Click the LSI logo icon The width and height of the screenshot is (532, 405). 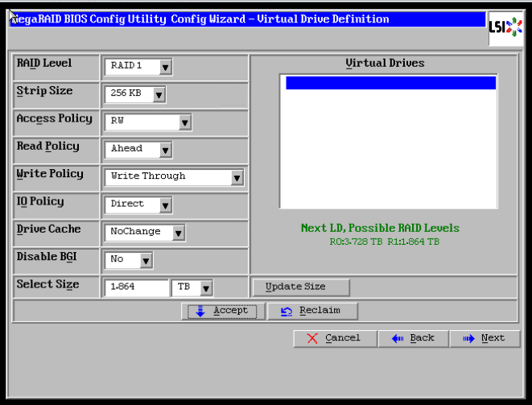(x=505, y=27)
